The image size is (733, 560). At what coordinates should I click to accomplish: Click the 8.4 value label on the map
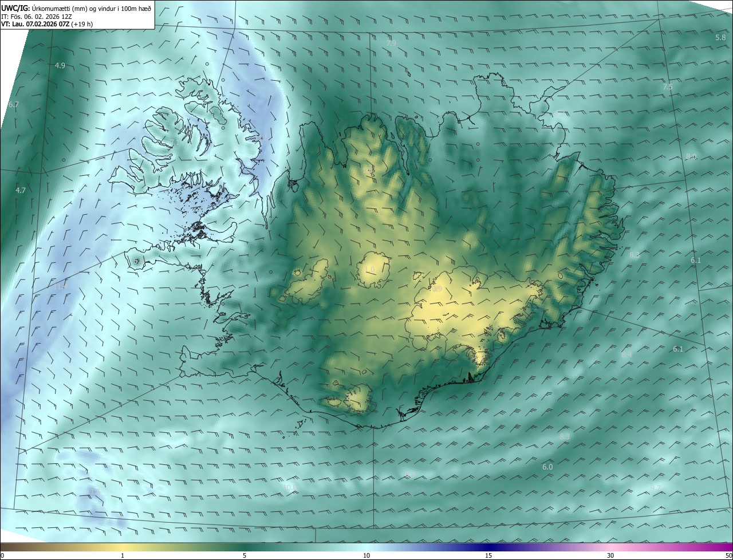point(626,355)
